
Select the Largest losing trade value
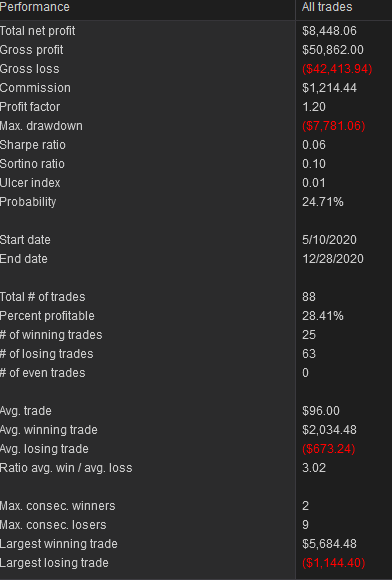coord(334,563)
